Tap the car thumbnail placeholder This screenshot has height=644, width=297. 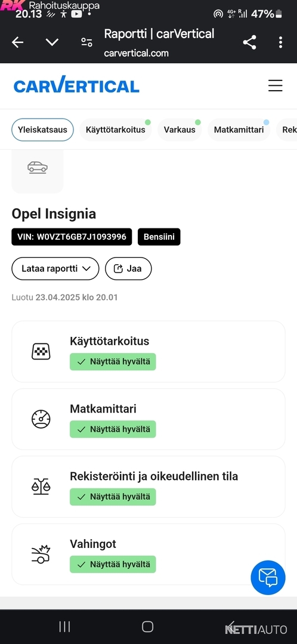pos(38,171)
